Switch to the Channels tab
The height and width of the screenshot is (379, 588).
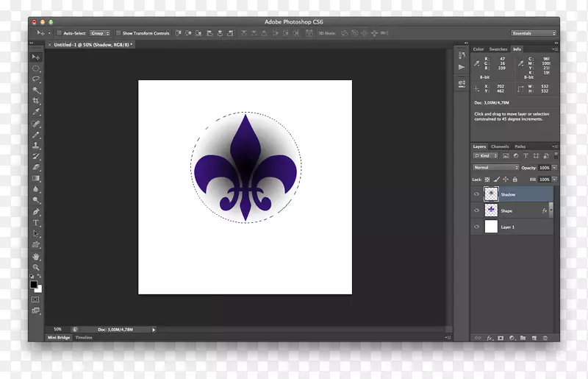click(500, 146)
